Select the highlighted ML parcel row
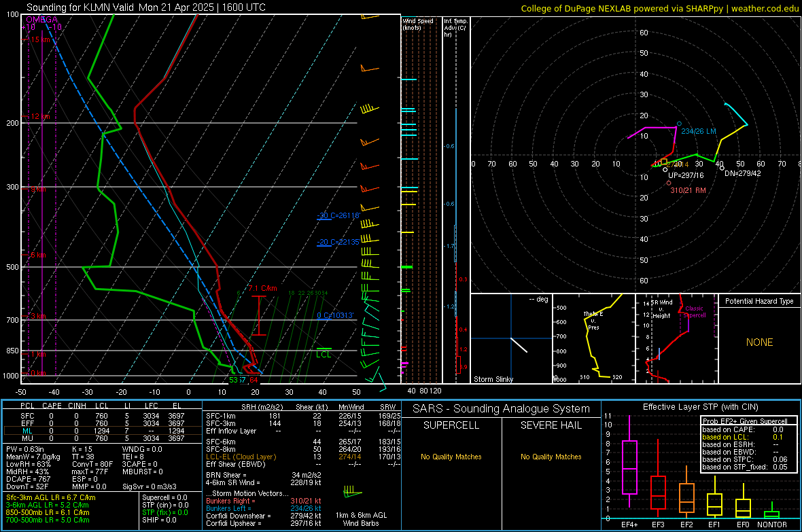 (103, 431)
